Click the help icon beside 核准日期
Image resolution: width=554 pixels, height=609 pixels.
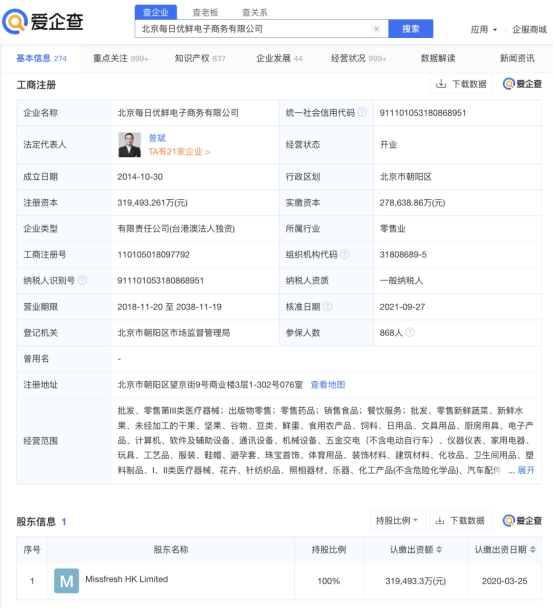(328, 306)
